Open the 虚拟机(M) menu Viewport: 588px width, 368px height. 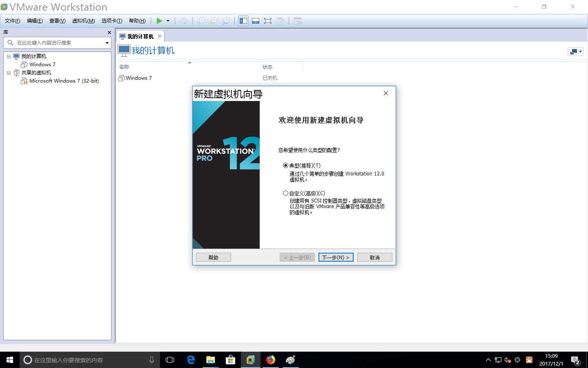tap(83, 21)
